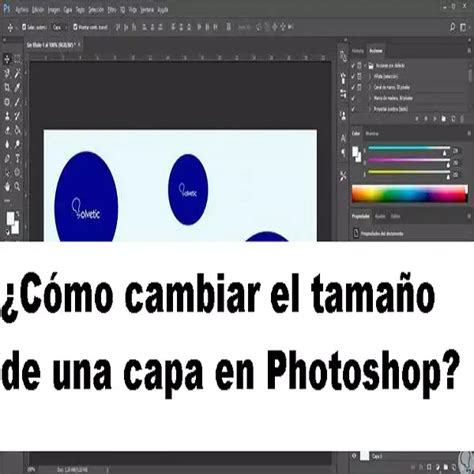
Task: Select the Spot Healing Brush tool
Action: coord(7,102)
